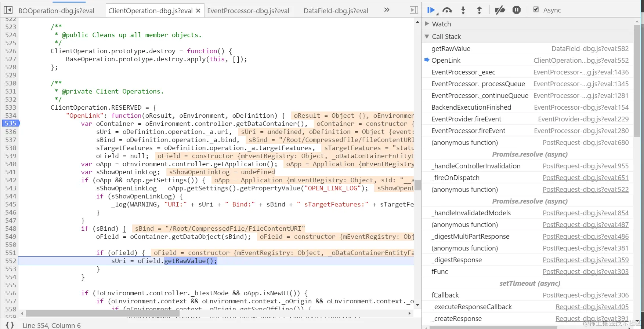
Task: Toggle breakpoint on line 535
Action: point(11,124)
